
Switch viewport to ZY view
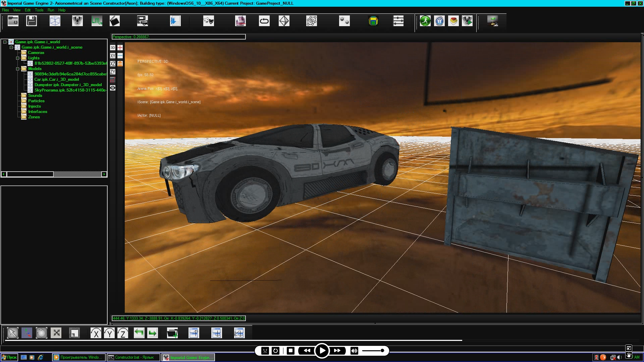point(113,72)
